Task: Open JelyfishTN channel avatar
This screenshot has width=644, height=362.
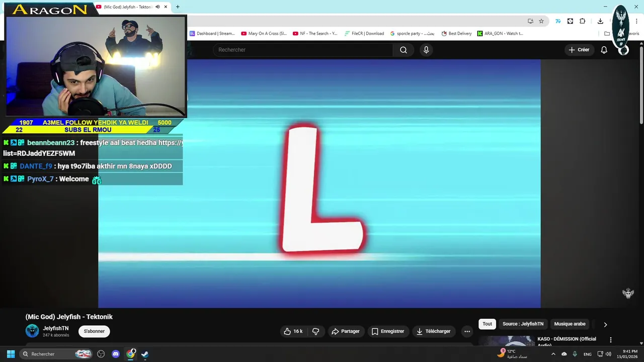Action: pos(32,331)
